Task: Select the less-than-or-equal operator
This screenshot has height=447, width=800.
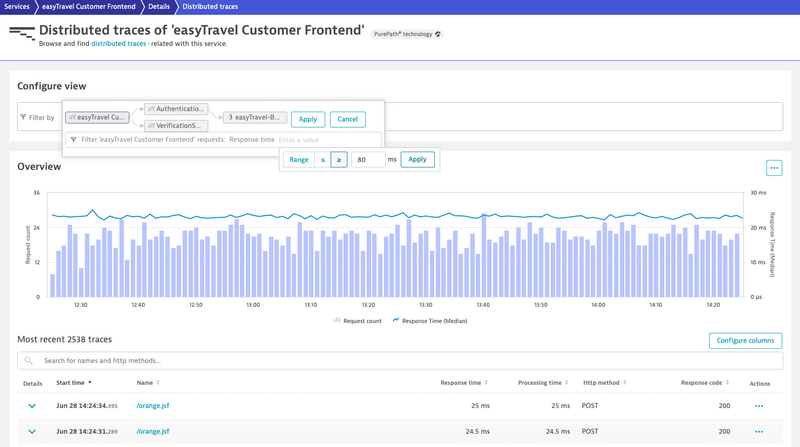Action: 323,160
